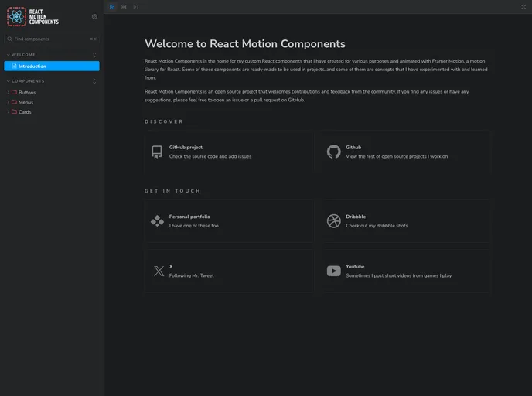Open the Dribbble card link
Viewport: 532px width, 396px height.
pyautogui.click(x=406, y=221)
